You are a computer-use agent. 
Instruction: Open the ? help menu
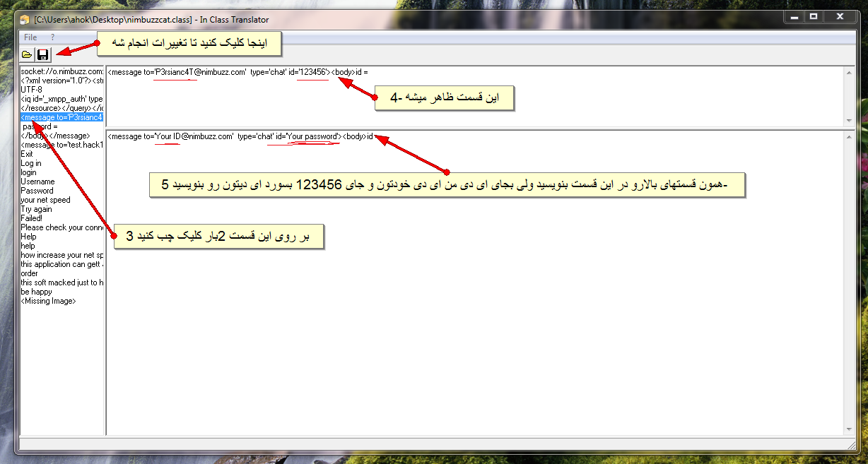(52, 37)
